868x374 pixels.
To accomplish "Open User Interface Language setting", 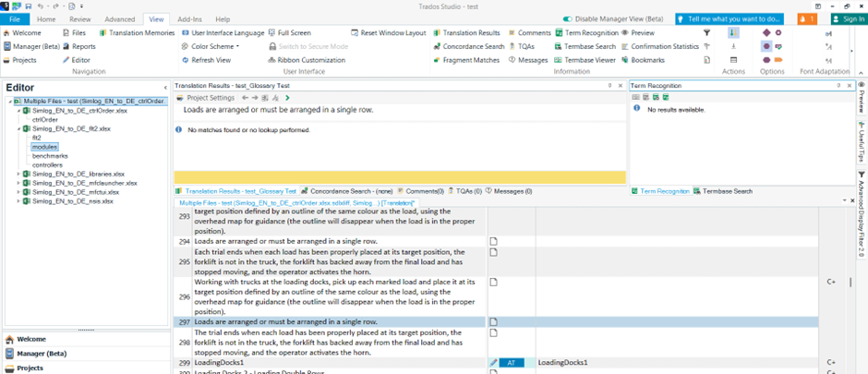I will 223,33.
